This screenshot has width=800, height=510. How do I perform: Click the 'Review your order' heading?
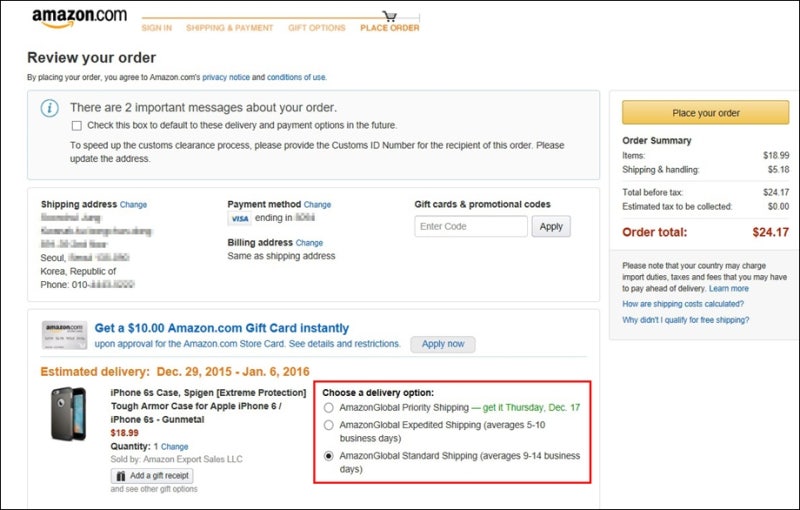click(x=91, y=58)
